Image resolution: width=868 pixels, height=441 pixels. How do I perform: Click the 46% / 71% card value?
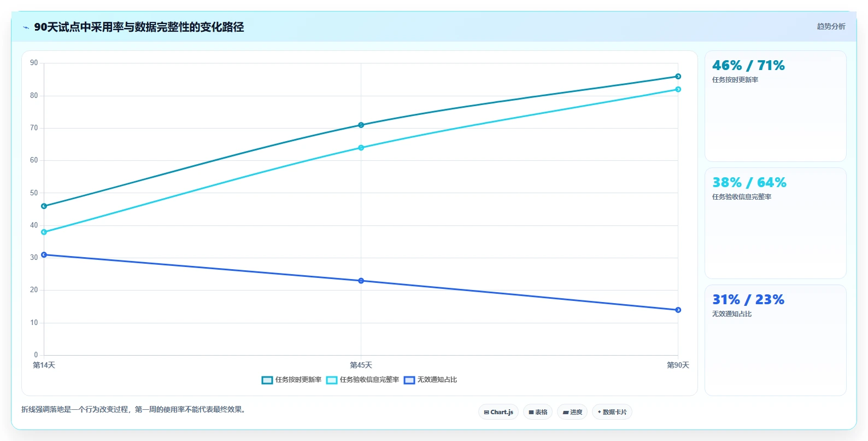point(748,66)
